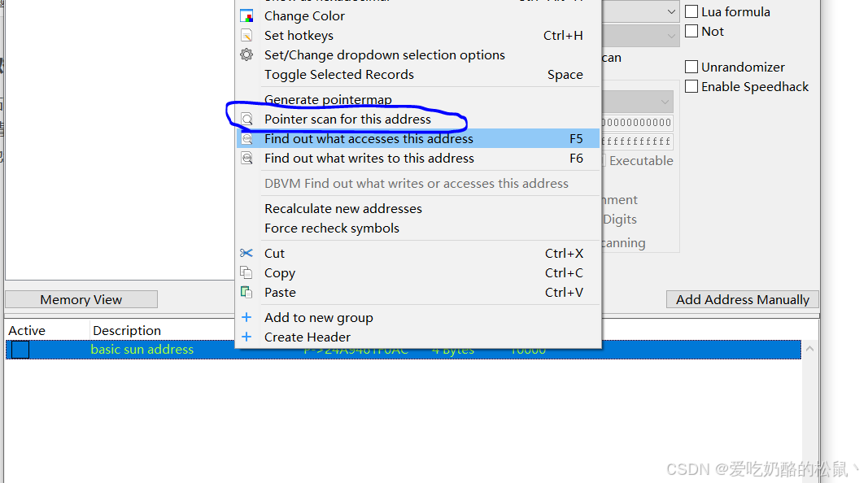Click the scan stop address field with f's
This screenshot has height=483, width=868.
pyautogui.click(x=637, y=141)
